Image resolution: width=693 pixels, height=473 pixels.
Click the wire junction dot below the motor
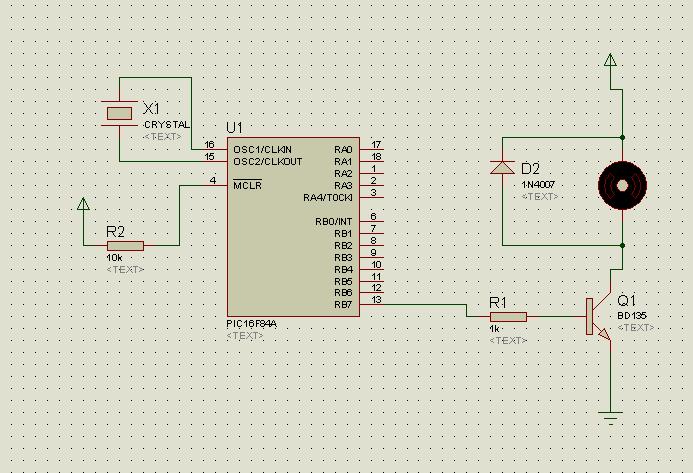622,245
